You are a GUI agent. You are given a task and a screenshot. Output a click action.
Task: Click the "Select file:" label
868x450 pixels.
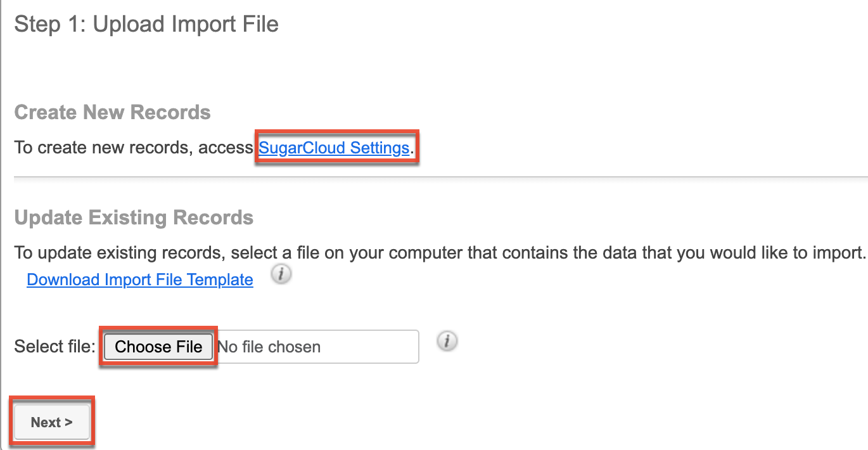tap(54, 347)
